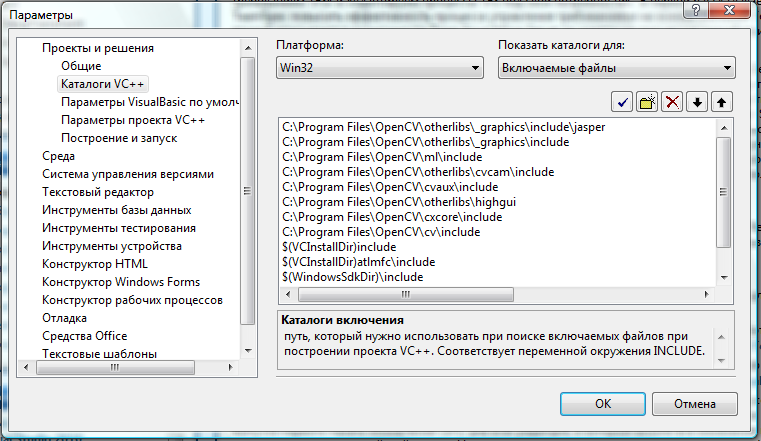The image size is (761, 441).
Task: Click the checkmark verify-entries icon
Action: pos(622,102)
